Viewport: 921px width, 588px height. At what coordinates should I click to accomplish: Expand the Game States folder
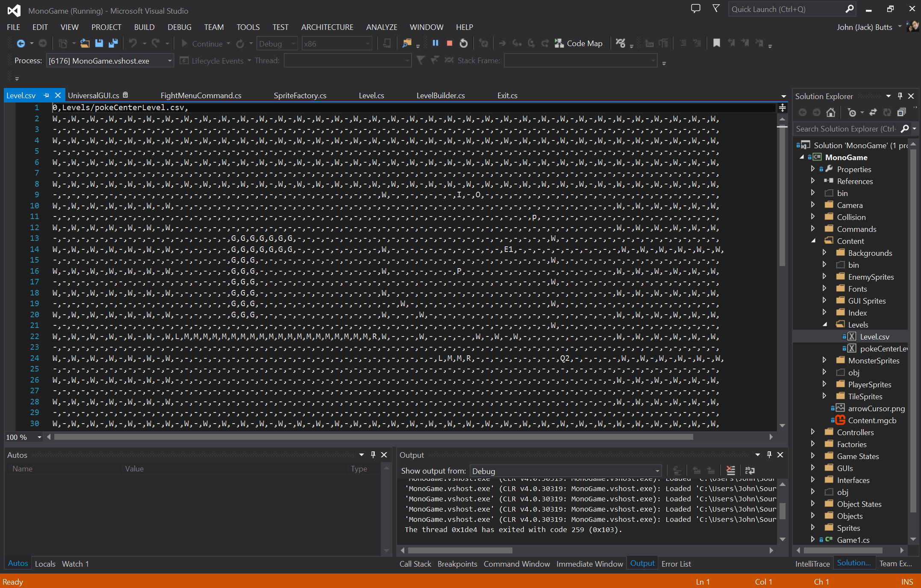click(813, 456)
